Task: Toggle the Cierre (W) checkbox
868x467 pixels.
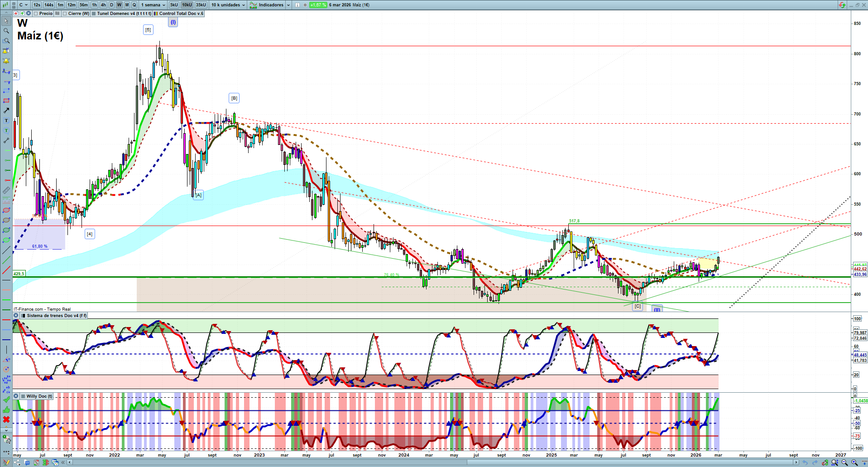Action: (x=65, y=14)
